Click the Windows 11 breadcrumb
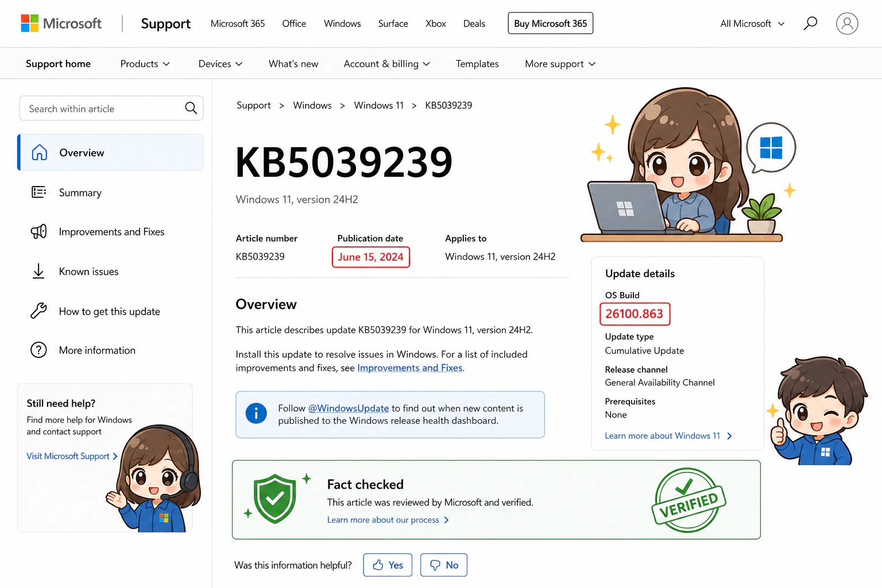 (379, 105)
